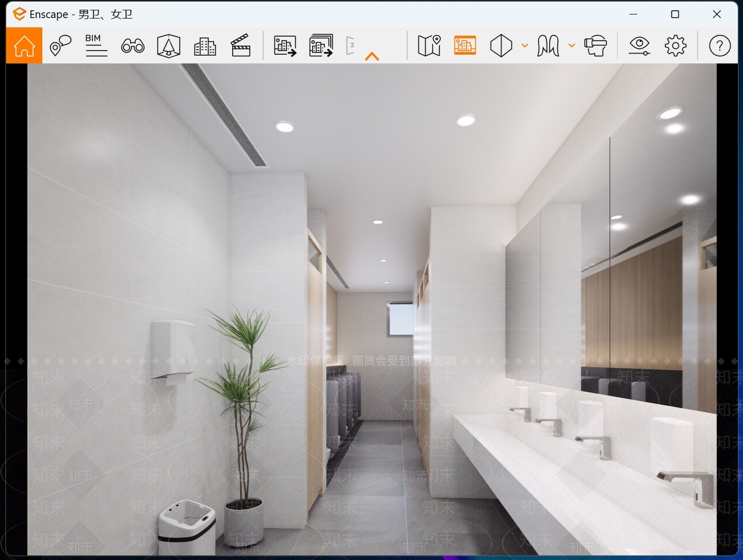Open the video editor clapperboard icon
The height and width of the screenshot is (560, 743).
(x=241, y=46)
